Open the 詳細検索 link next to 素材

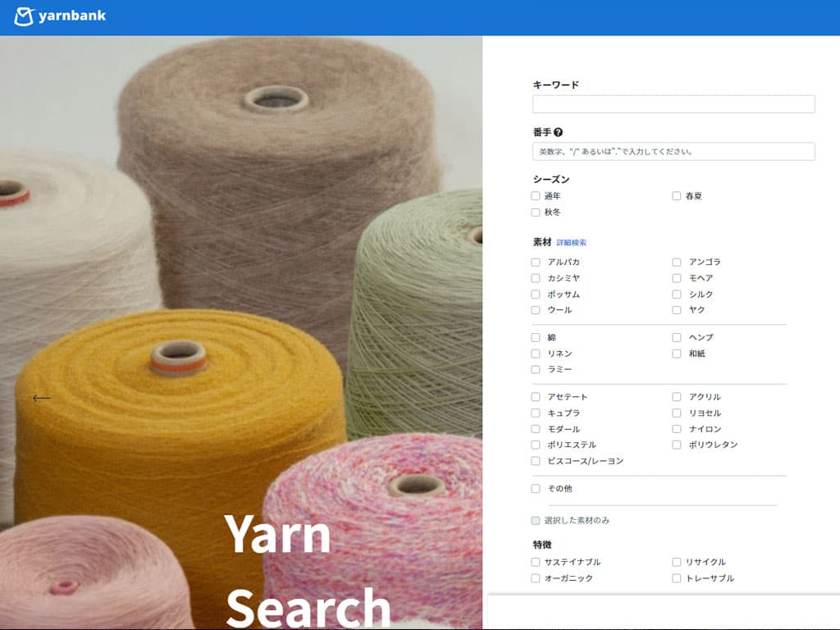[571, 243]
